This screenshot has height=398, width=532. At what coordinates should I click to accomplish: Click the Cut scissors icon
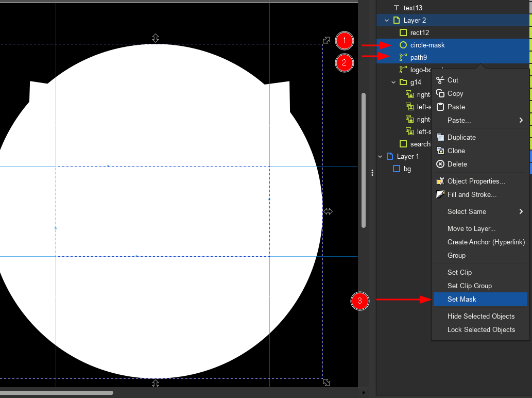coord(440,80)
